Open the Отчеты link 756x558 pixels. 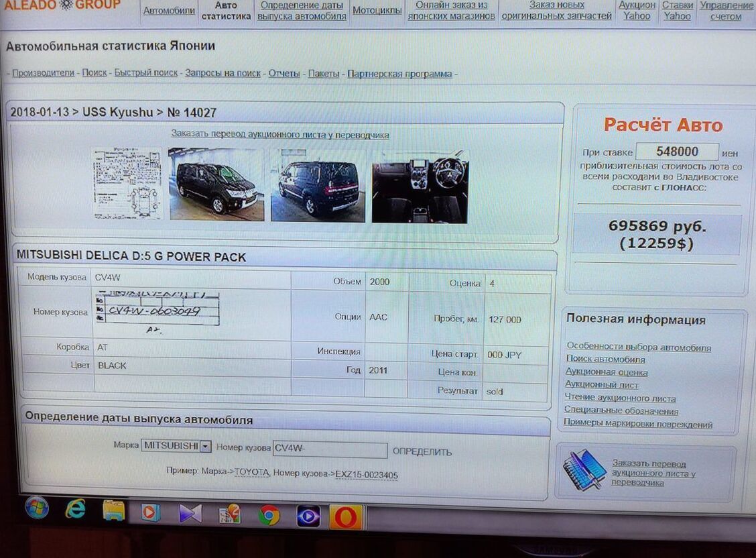point(284,73)
